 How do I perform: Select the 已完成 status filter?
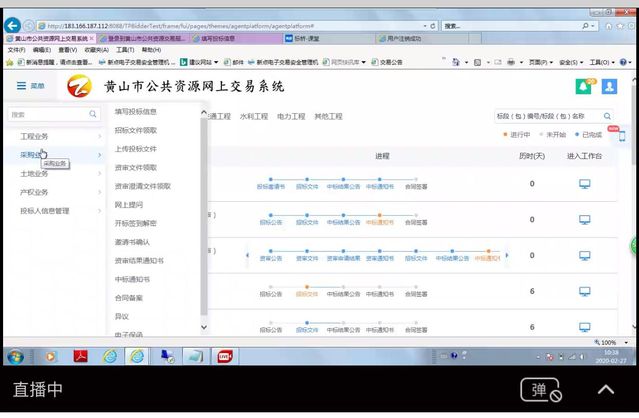point(590,134)
